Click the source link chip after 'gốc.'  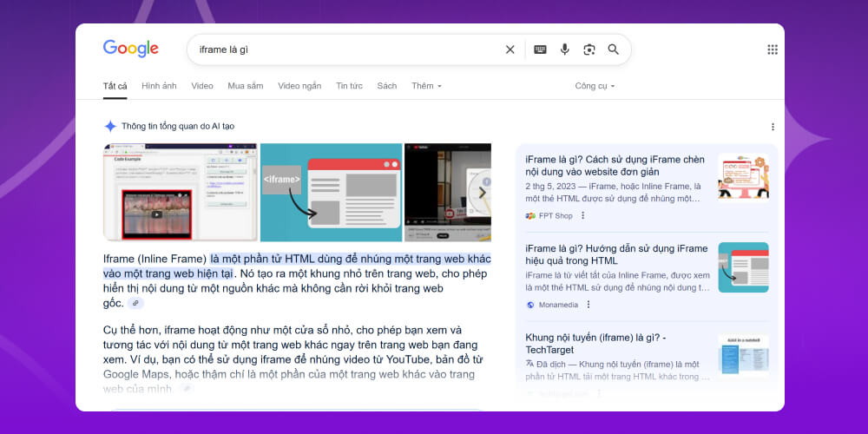[x=135, y=303]
